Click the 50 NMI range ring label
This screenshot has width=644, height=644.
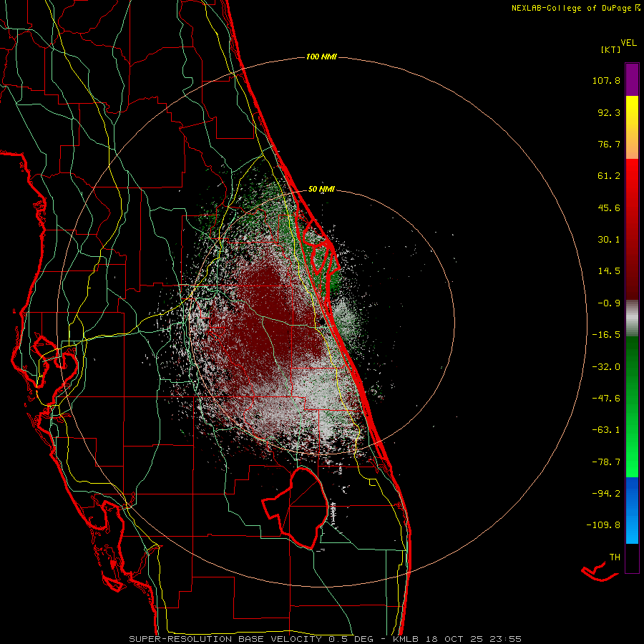tap(321, 190)
